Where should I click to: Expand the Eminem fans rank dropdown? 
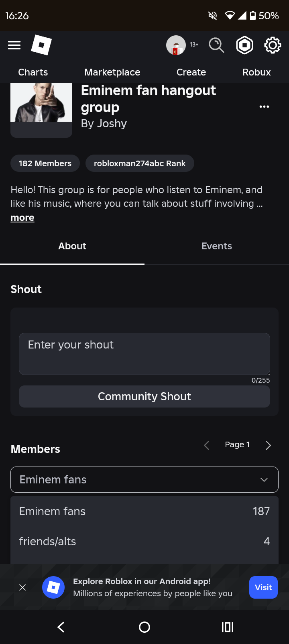[144, 479]
